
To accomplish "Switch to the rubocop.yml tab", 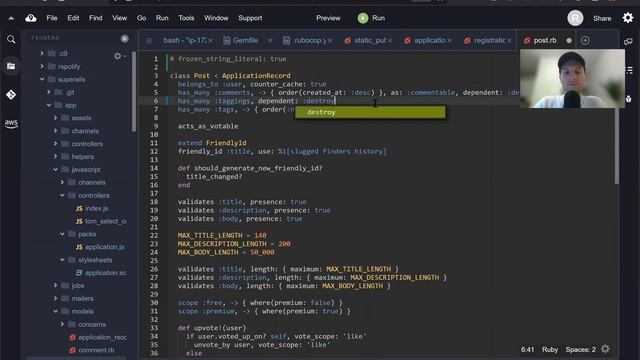I will coord(309,40).
